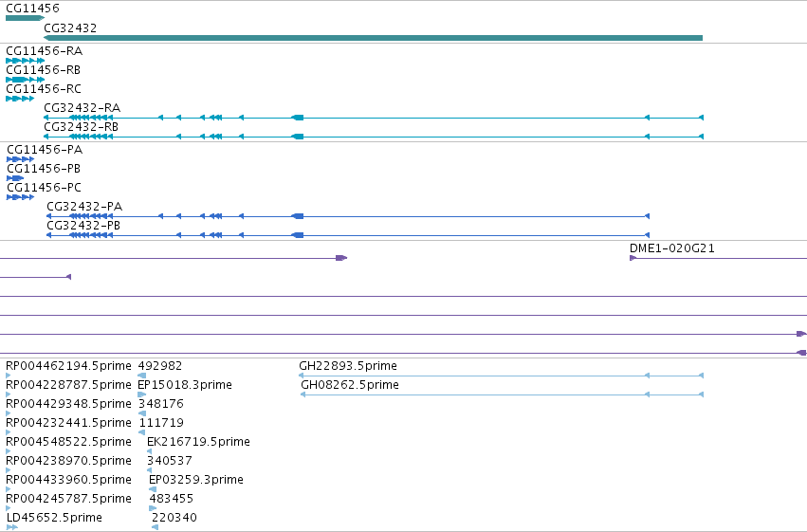Click the RP004429348.5prime label
Viewport: 807px width, 532px height.
(68, 404)
